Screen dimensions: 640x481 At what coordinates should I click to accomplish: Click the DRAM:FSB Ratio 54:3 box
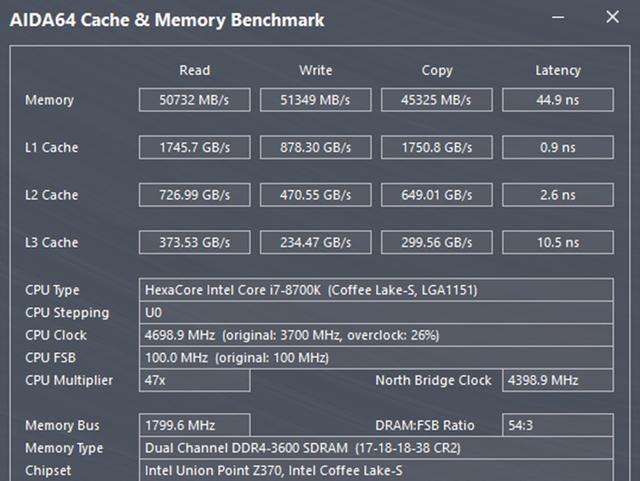(x=557, y=426)
